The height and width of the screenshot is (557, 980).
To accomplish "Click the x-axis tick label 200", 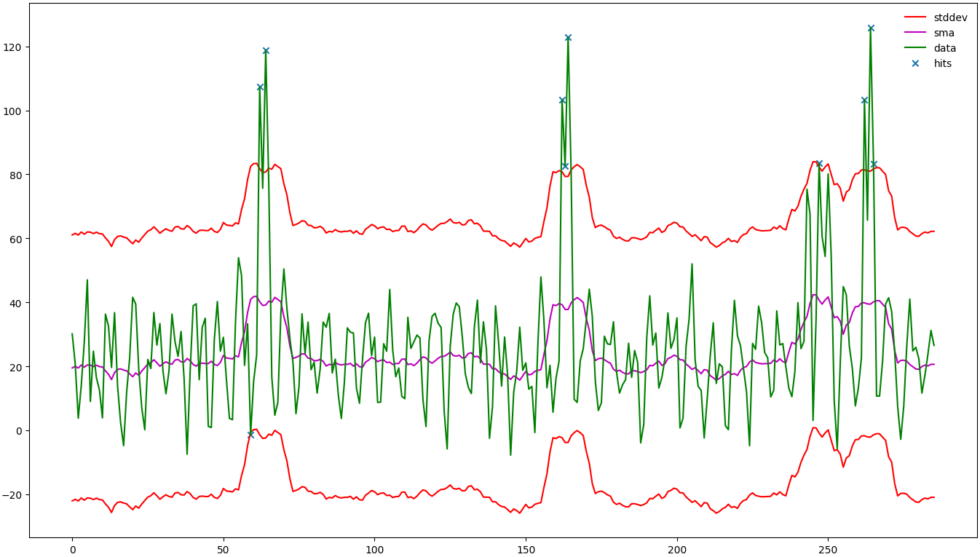I will point(677,547).
